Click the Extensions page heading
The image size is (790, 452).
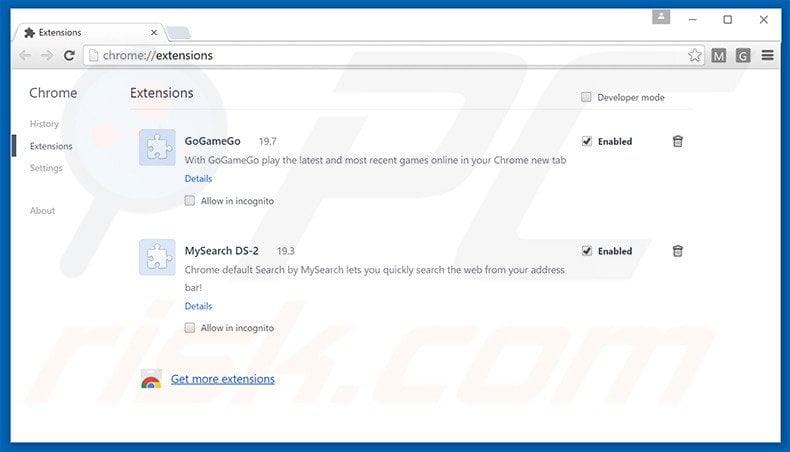pyautogui.click(x=162, y=93)
